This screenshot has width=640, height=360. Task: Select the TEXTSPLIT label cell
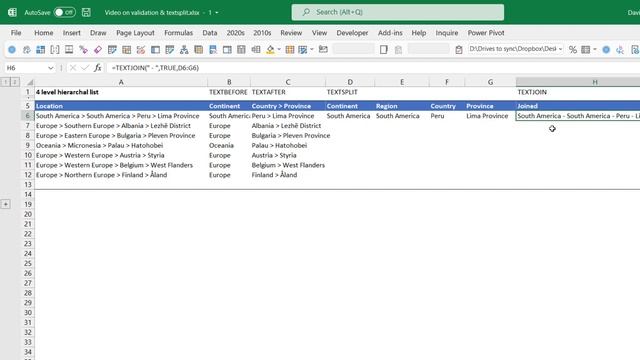[x=350, y=92]
